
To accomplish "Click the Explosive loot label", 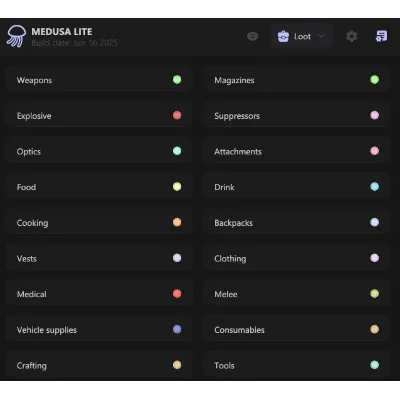I will coord(34,116).
